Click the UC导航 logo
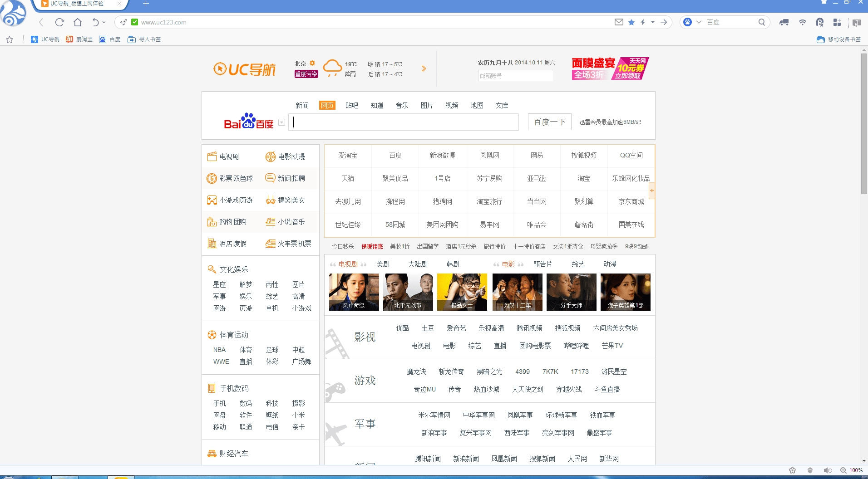Screen dimensions: 868x479 point(245,69)
